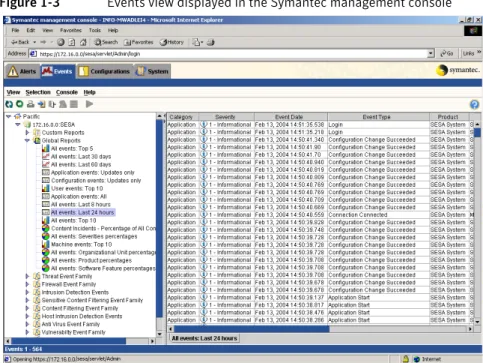483x363 pixels.
Task: Open the console View menu
Action: 13,92
